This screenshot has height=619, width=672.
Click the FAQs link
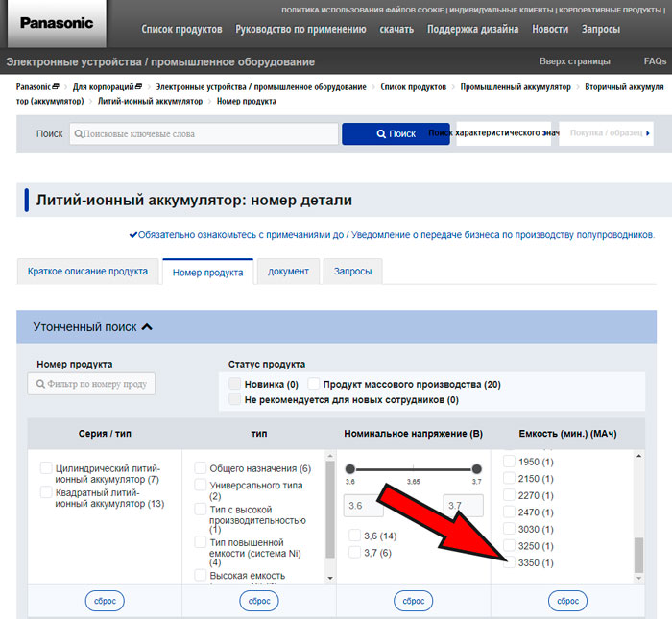pos(655,61)
